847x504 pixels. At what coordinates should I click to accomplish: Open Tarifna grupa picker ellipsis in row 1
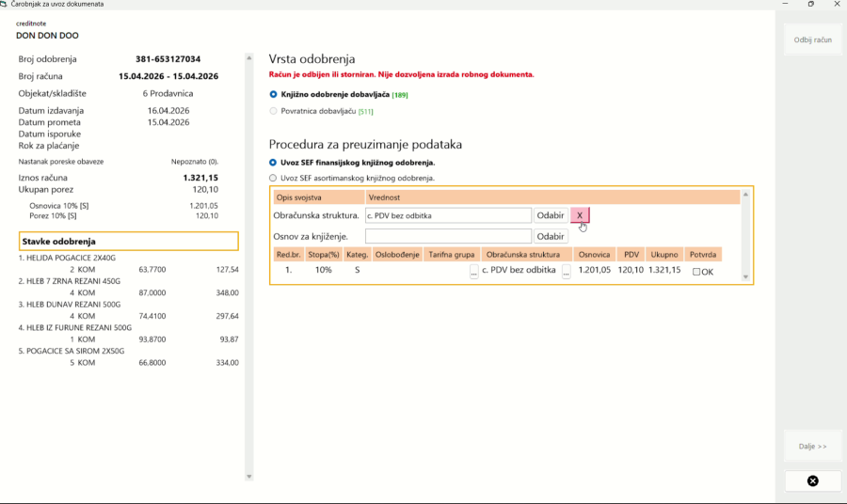coord(473,272)
